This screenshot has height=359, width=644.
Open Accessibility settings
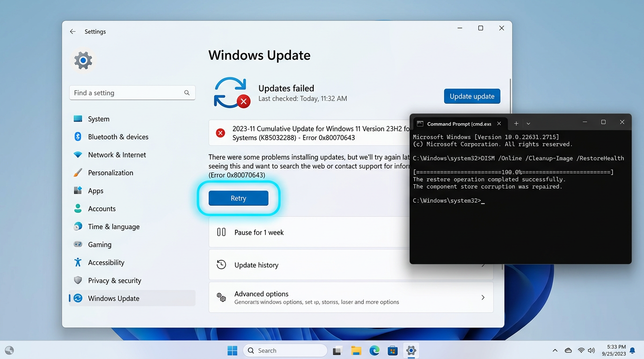point(132,262)
